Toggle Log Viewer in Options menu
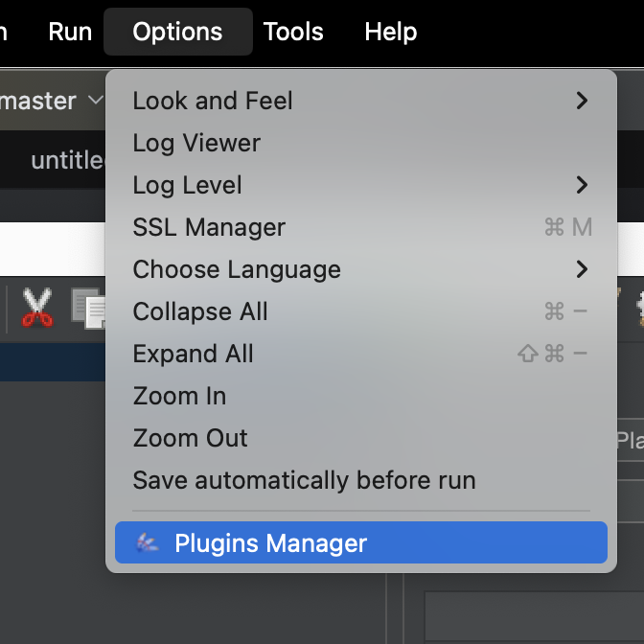The height and width of the screenshot is (644, 644). 196,143
